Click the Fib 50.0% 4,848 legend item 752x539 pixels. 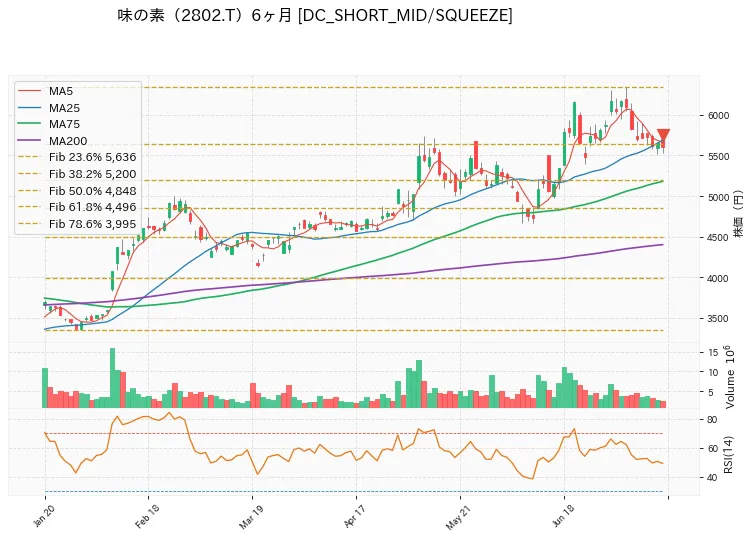[x=77, y=191]
